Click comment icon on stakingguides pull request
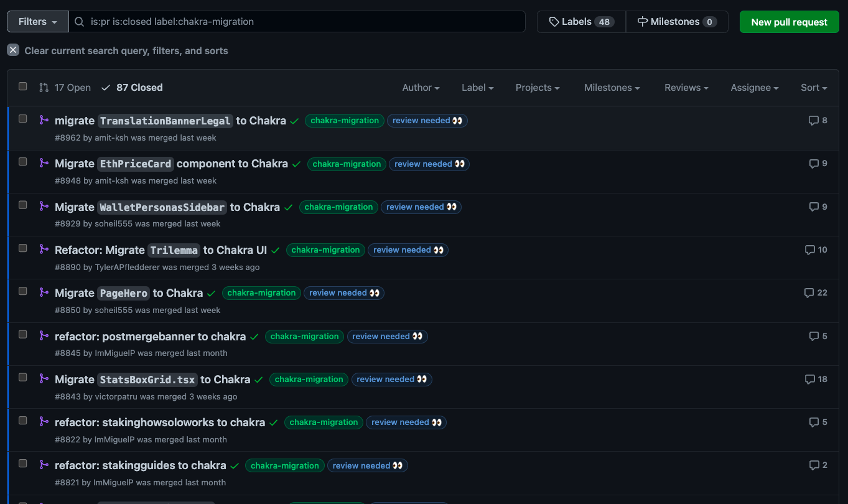The image size is (848, 504). click(x=813, y=465)
